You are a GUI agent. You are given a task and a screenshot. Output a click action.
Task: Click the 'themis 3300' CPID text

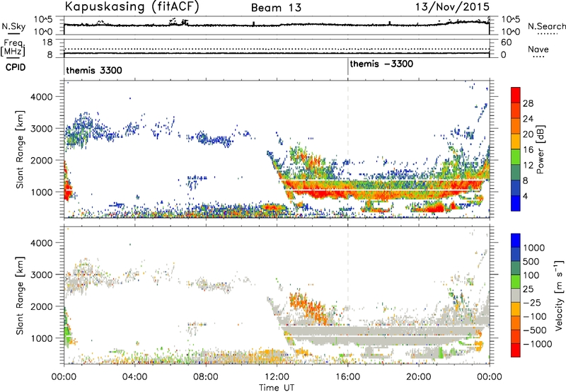click(x=94, y=70)
